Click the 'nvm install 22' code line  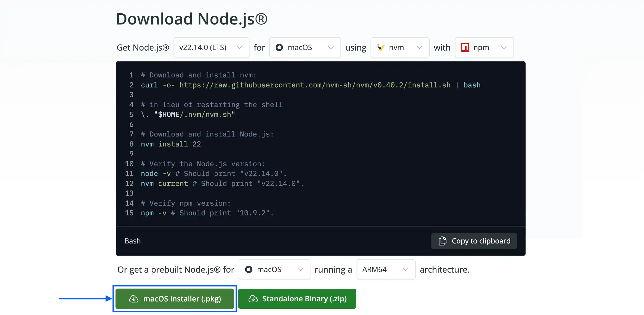(171, 144)
